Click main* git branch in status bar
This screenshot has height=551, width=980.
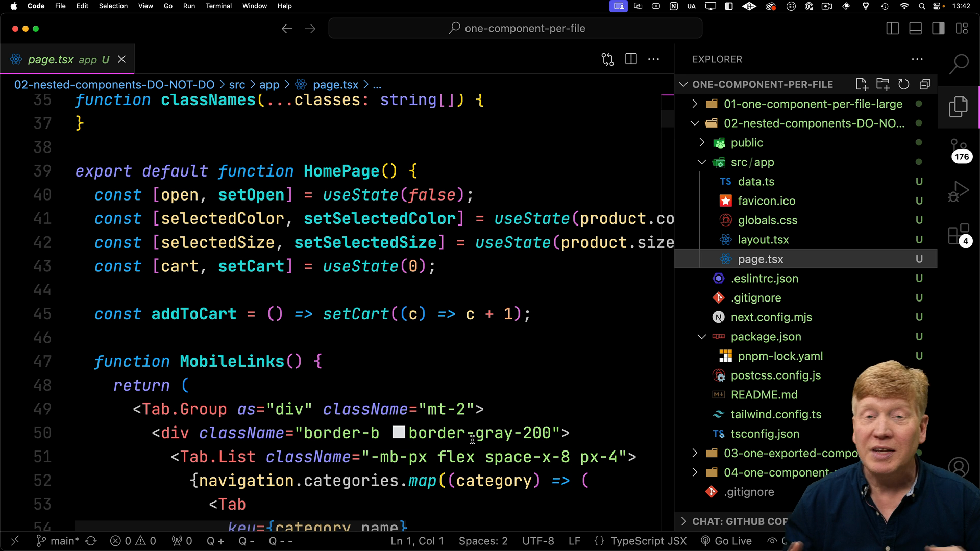tap(58, 541)
